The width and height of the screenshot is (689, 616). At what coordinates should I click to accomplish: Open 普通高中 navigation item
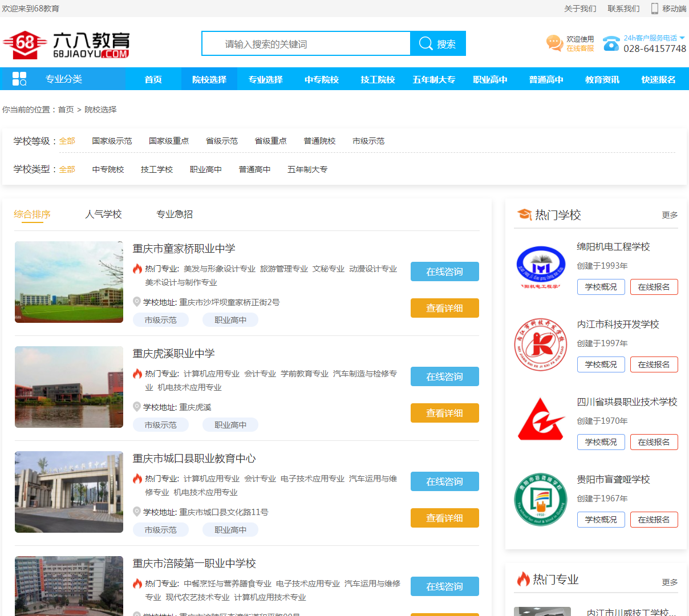[546, 79]
